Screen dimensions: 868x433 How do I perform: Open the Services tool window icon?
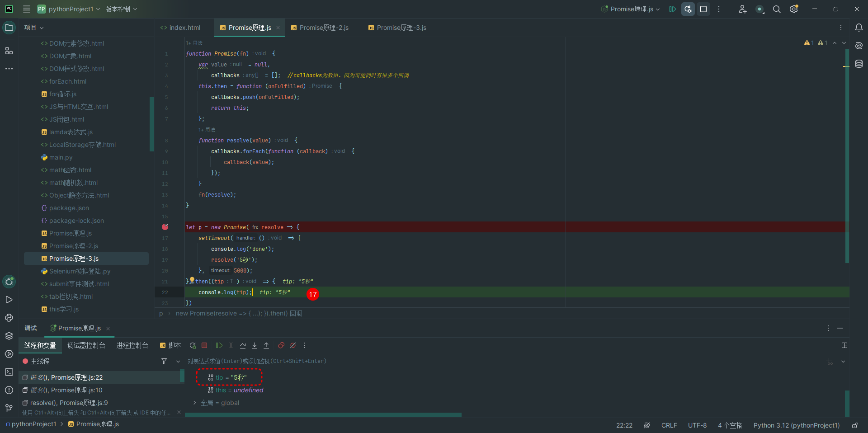[x=9, y=354]
